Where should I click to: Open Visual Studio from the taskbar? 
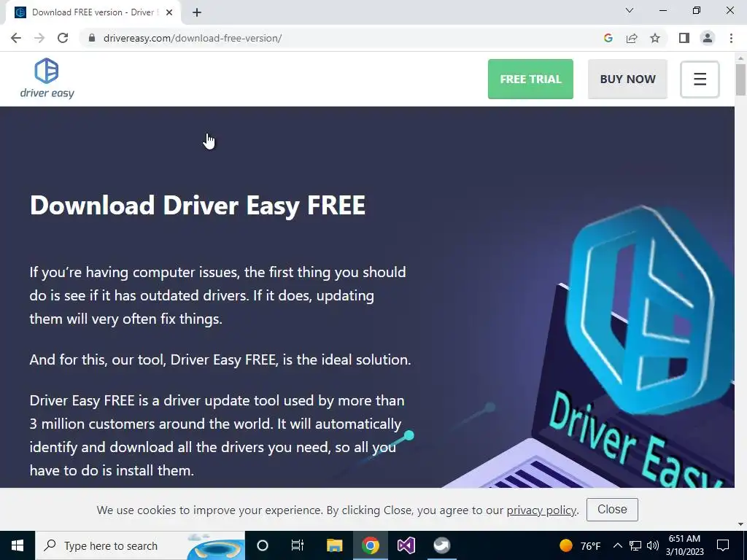pos(406,545)
